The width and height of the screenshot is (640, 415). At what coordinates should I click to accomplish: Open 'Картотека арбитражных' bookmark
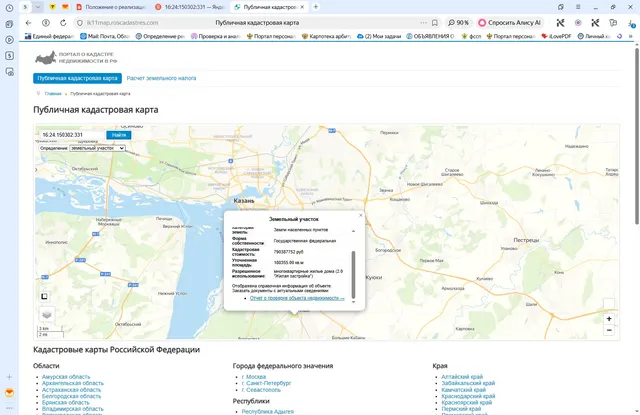click(326, 36)
